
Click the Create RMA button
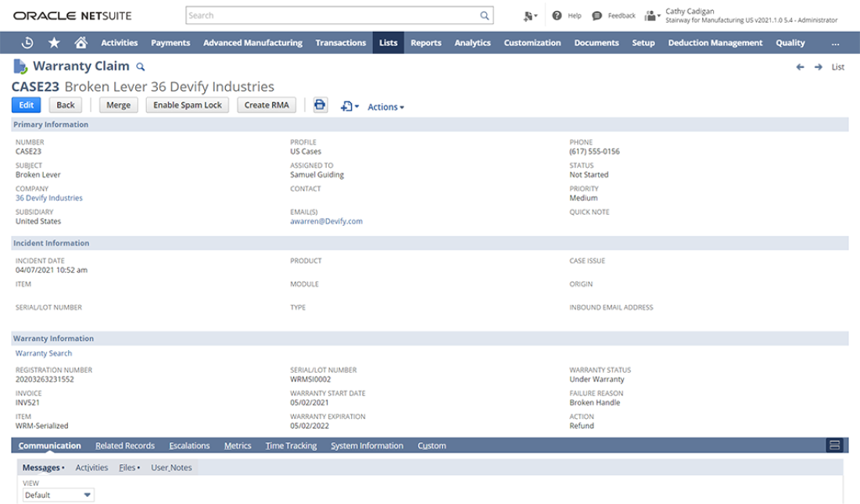[x=267, y=105]
